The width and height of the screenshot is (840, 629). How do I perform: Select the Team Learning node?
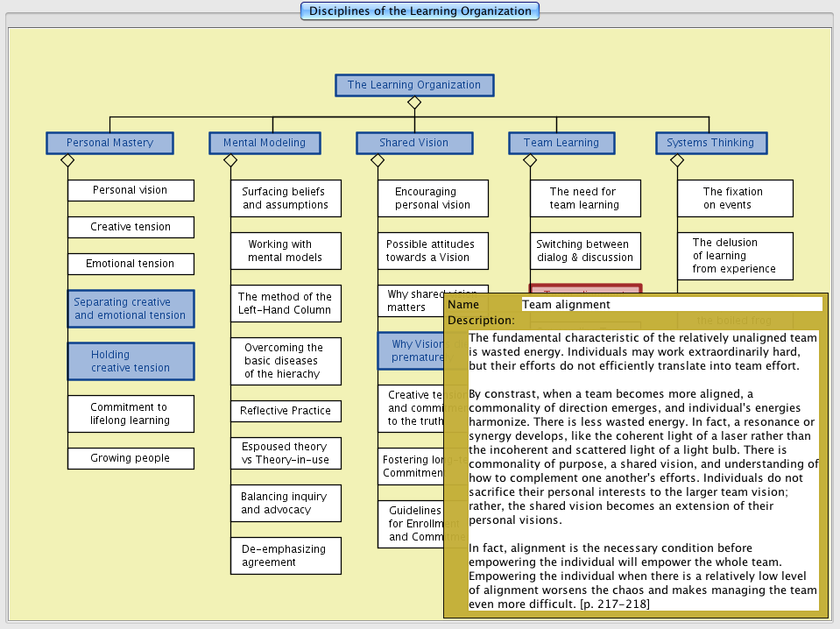tap(561, 143)
